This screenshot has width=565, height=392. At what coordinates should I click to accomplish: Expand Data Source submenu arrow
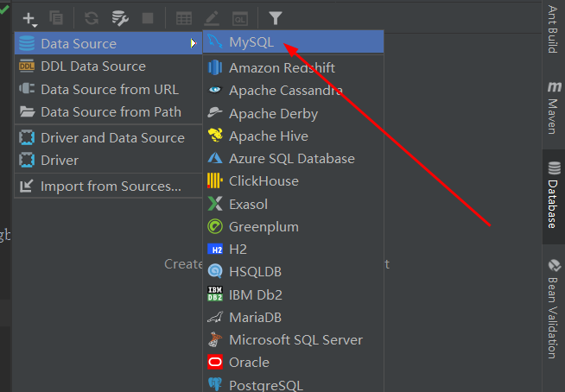[x=194, y=43]
